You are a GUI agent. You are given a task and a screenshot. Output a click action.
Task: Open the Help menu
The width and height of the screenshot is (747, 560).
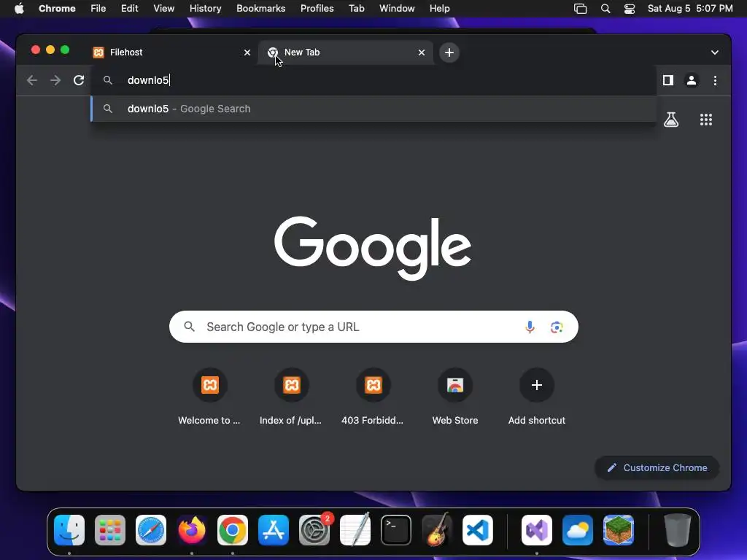(439, 9)
